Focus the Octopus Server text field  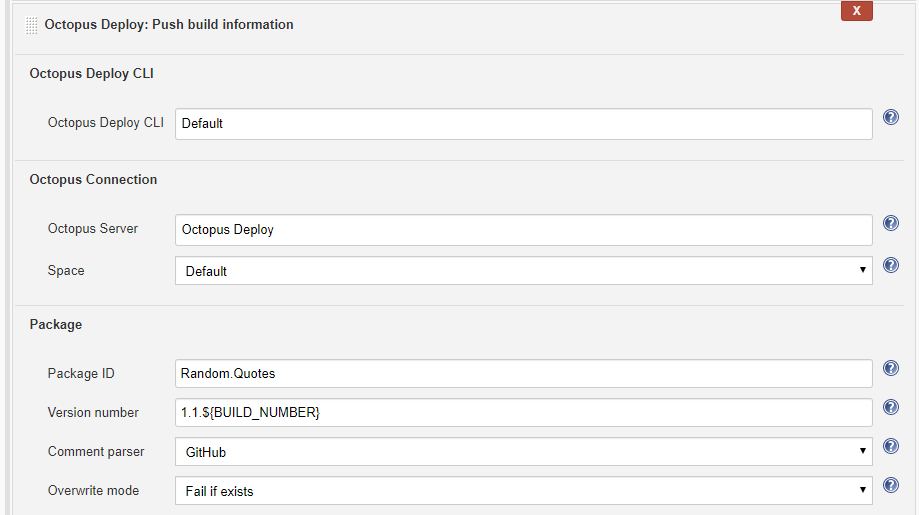[523, 230]
